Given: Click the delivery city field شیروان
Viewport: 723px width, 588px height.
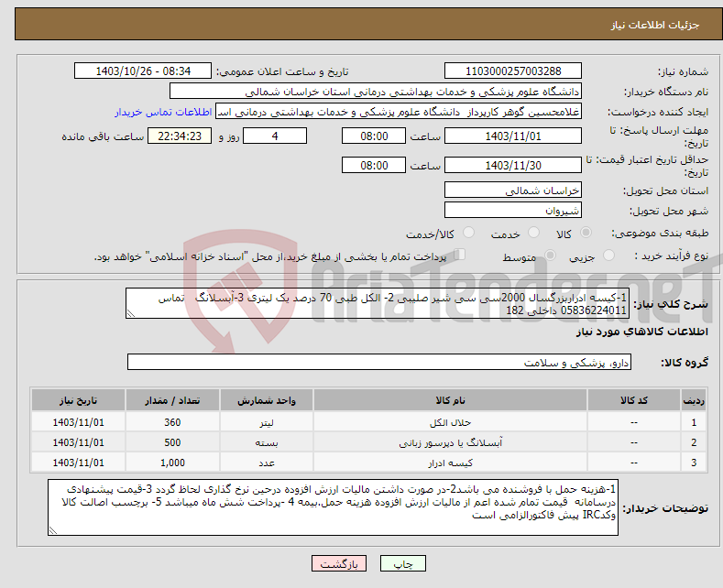Looking at the screenshot, I should 513,210.
